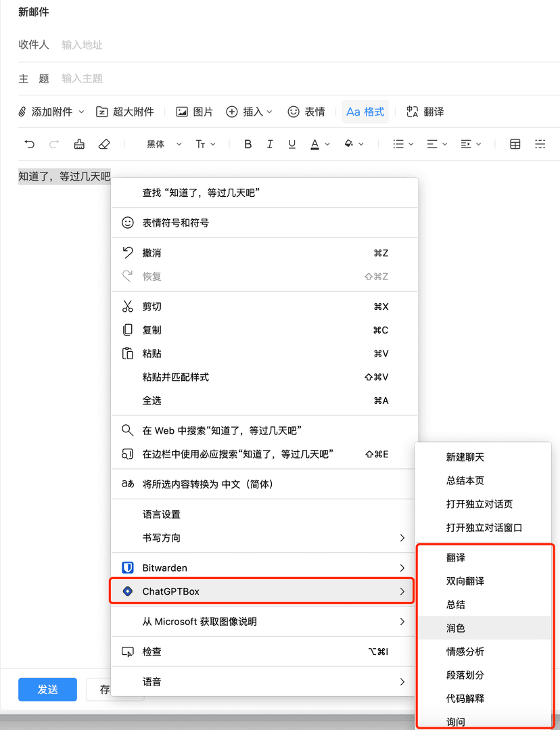Click the format painter brush icon

coord(79,144)
